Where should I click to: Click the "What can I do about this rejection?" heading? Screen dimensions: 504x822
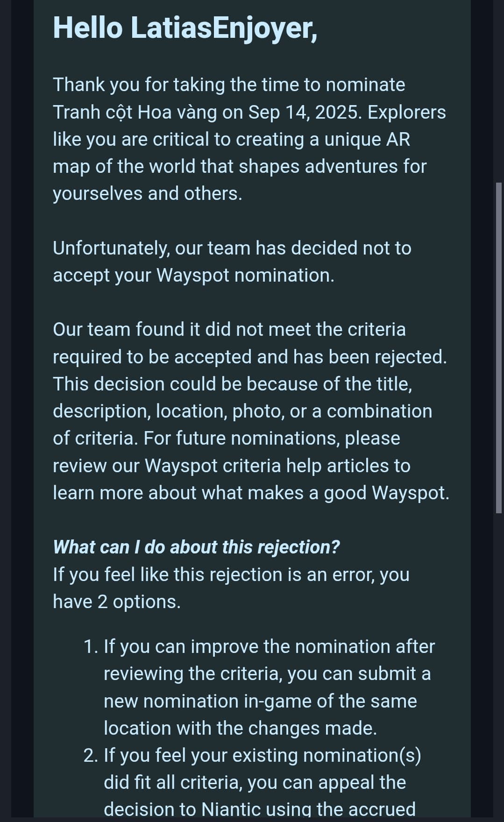pos(196,547)
